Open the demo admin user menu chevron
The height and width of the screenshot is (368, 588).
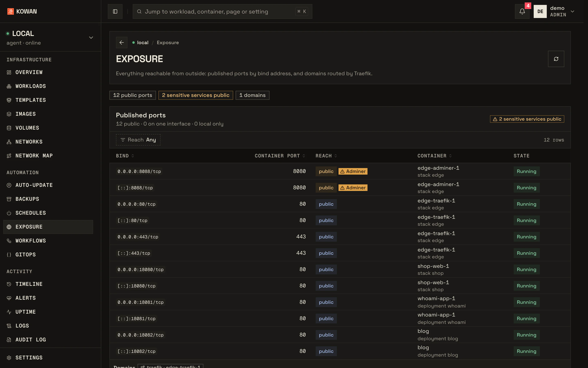pos(572,11)
